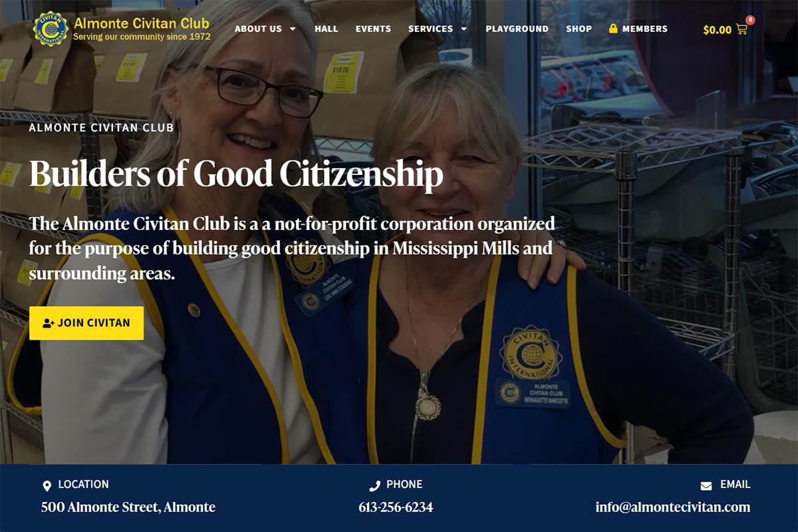This screenshot has height=532, width=798.
Task: Select Shop in the navigation
Action: click(579, 29)
